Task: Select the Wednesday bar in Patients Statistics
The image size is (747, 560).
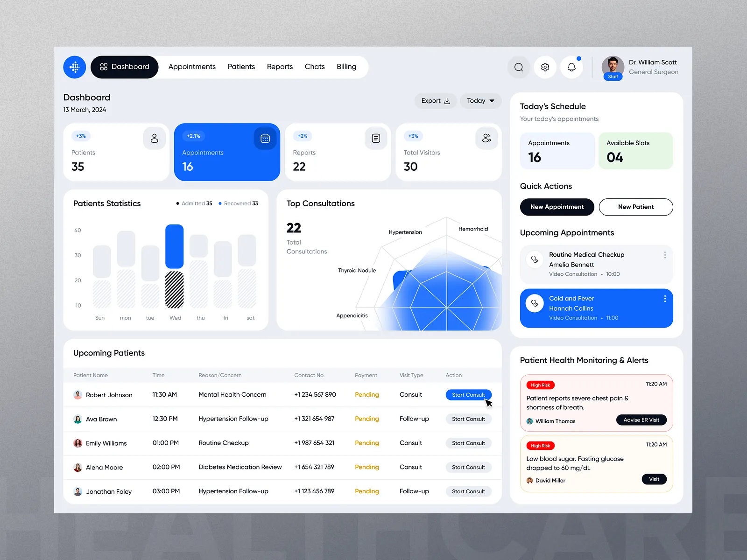Action: 175,246
